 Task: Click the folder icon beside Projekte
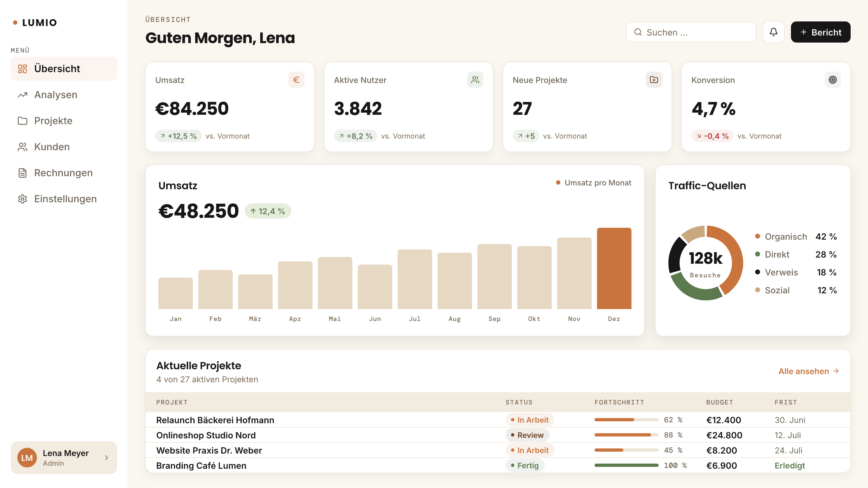tap(23, 121)
